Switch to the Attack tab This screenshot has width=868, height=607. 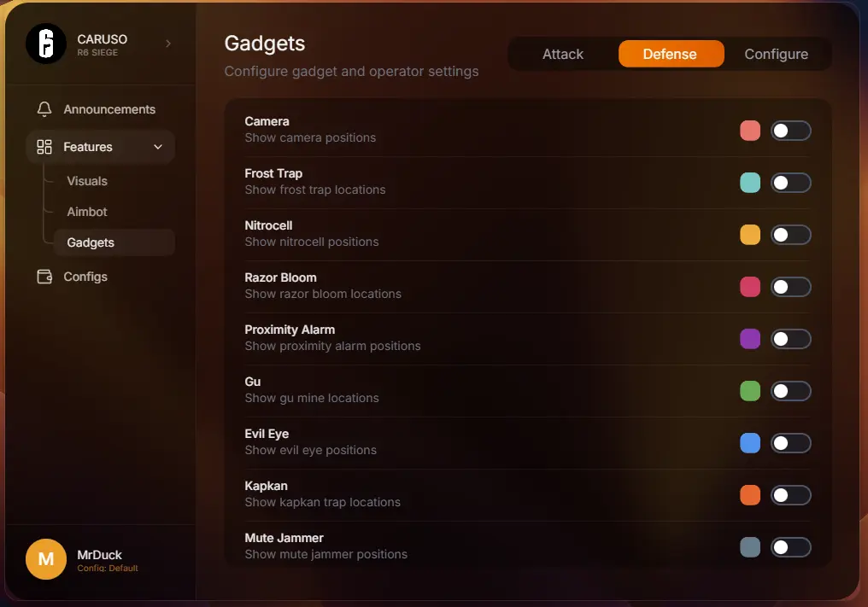coord(563,54)
